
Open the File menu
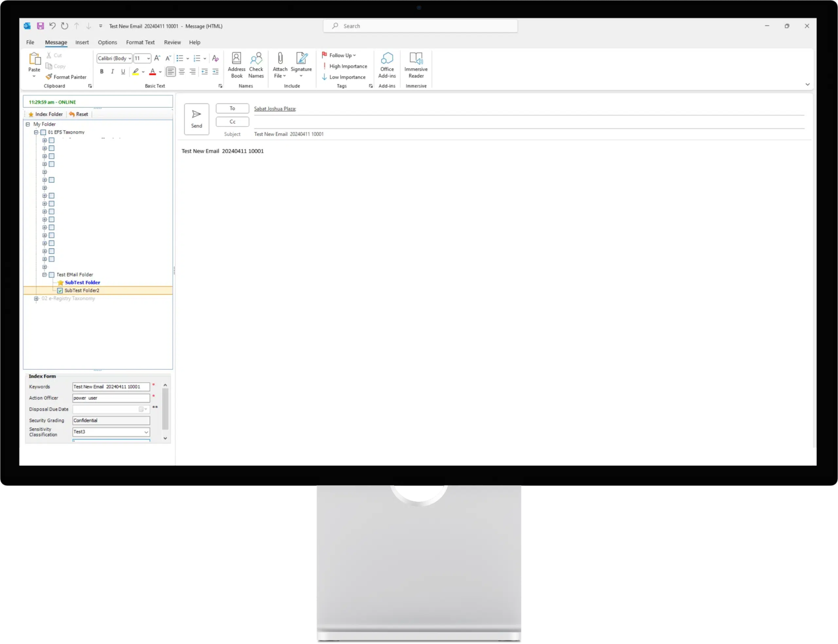pos(30,42)
